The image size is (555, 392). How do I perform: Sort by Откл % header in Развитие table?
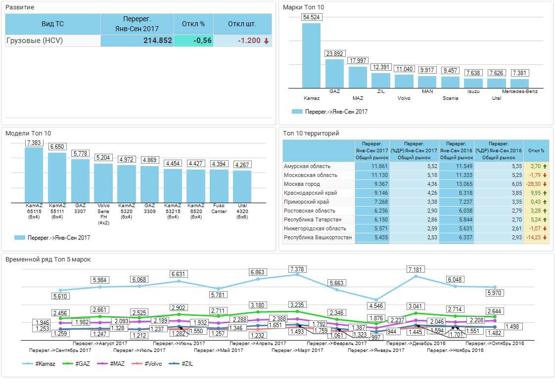[x=193, y=24]
